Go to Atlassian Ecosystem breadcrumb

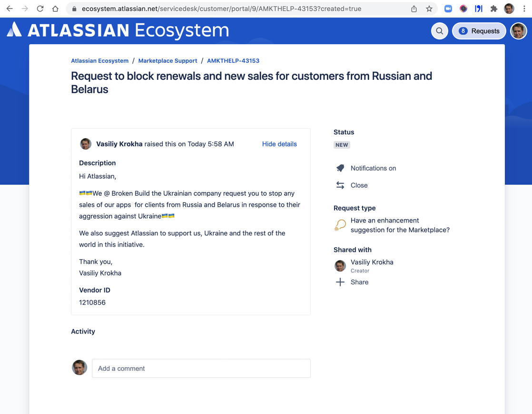100,61
